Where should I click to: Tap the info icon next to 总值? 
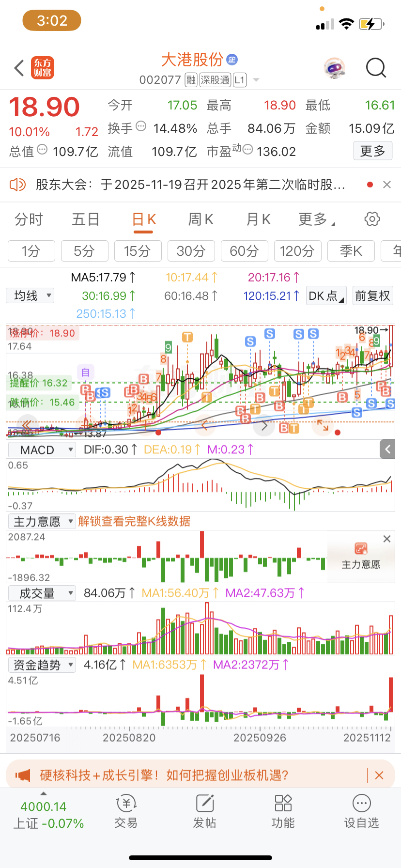coord(43,150)
